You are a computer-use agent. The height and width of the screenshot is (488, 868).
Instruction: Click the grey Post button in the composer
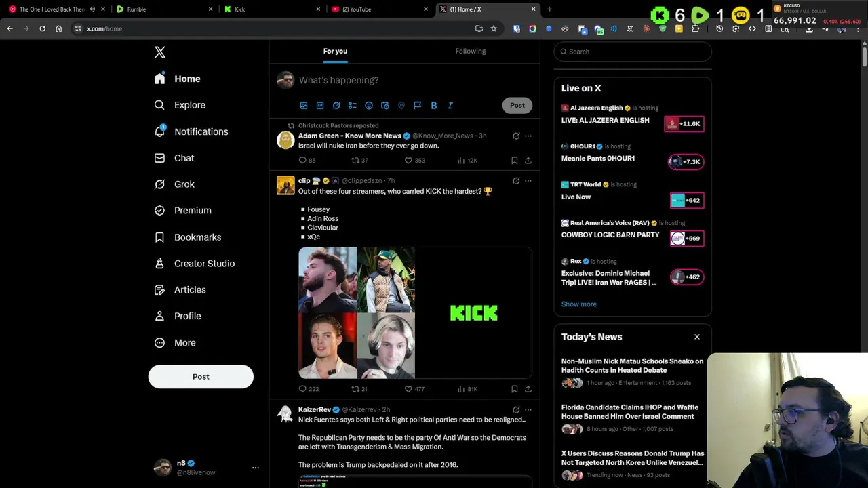(x=517, y=105)
